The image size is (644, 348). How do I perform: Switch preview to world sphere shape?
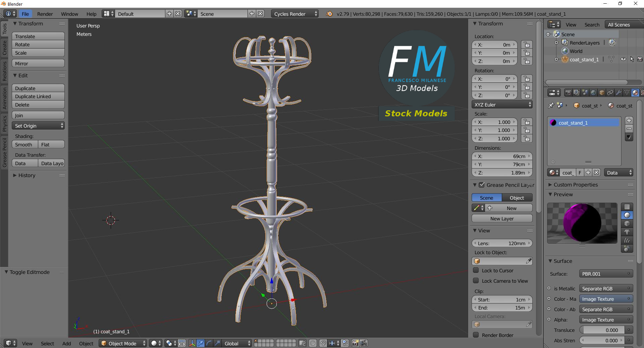click(627, 249)
